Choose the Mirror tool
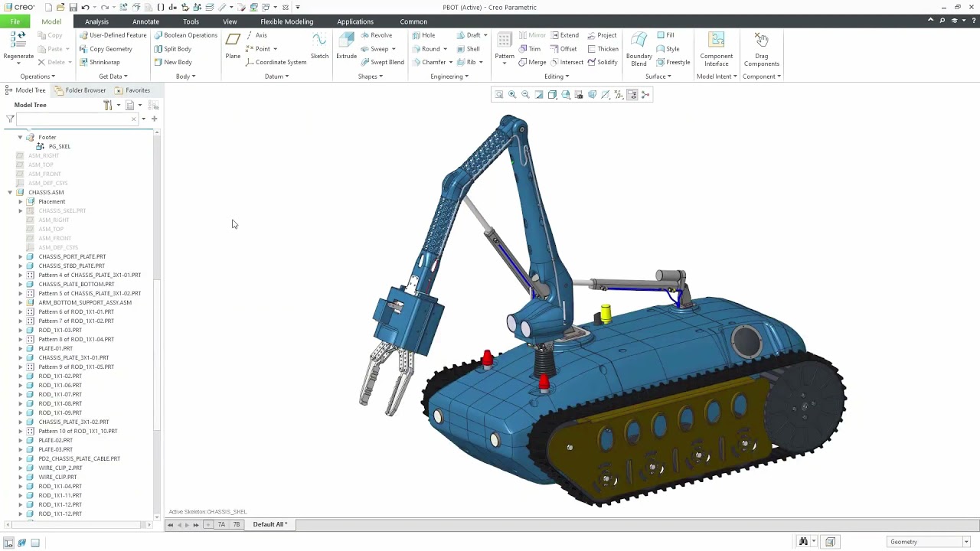The width and height of the screenshot is (980, 551). point(532,35)
